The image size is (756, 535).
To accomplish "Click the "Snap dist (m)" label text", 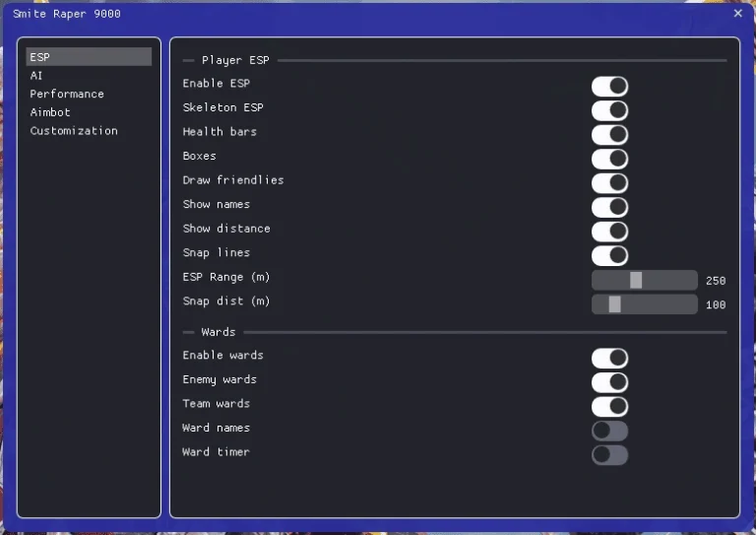I will (x=226, y=301).
